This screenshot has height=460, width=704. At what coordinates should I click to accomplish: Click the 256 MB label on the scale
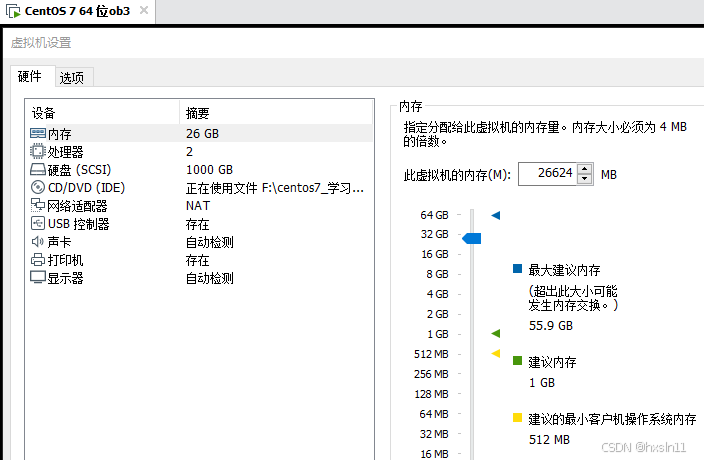coord(431,374)
